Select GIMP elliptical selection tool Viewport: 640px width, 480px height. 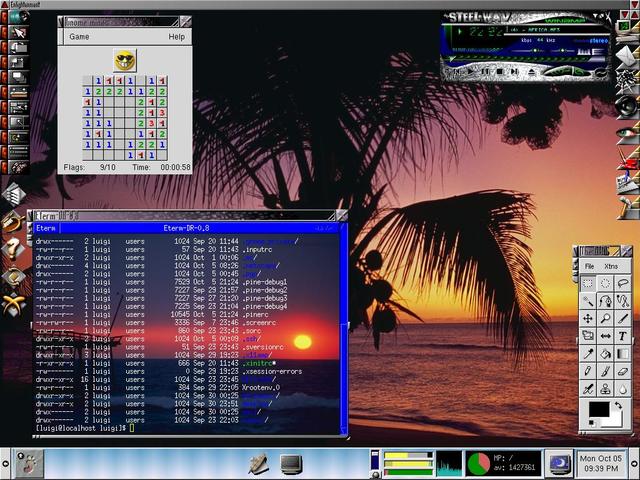[x=605, y=283]
